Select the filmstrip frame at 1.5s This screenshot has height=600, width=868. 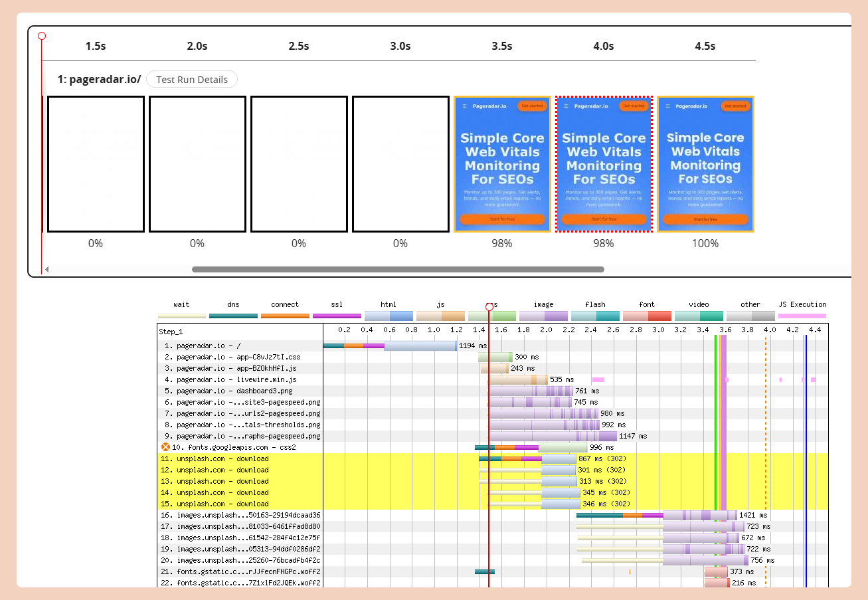tap(96, 164)
